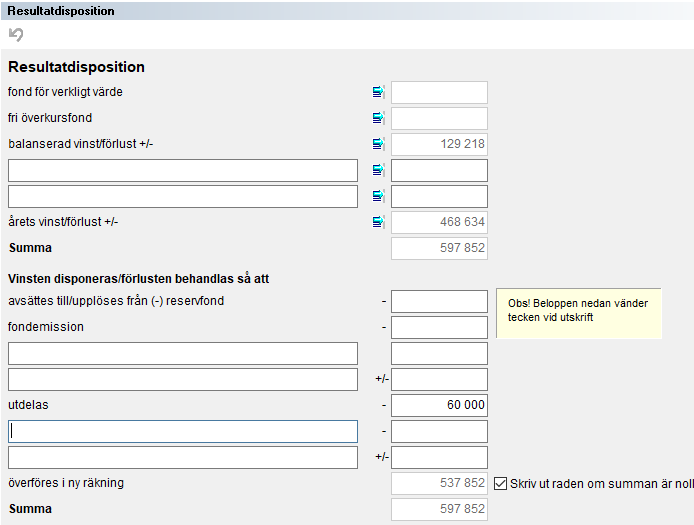Click blank label field below fondemission

point(183,353)
